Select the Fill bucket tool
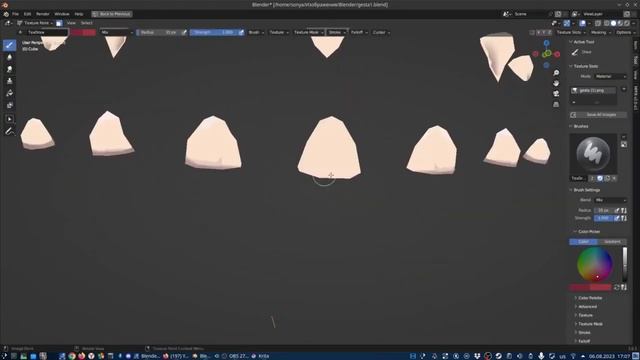The height and width of the screenshot is (360, 640). [9, 93]
